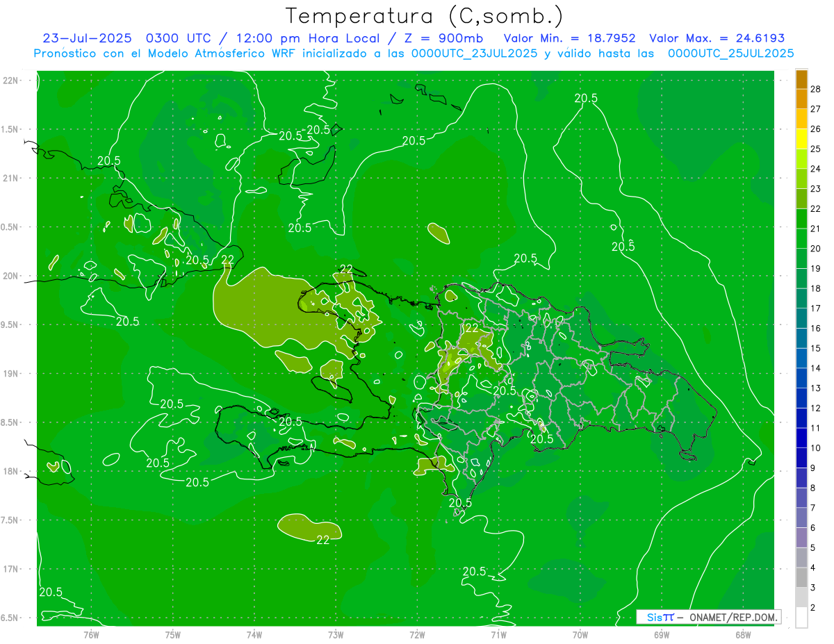The width and height of the screenshot is (834, 644).
Task: Select the date text '23-Jul-2025'
Action: coord(88,38)
